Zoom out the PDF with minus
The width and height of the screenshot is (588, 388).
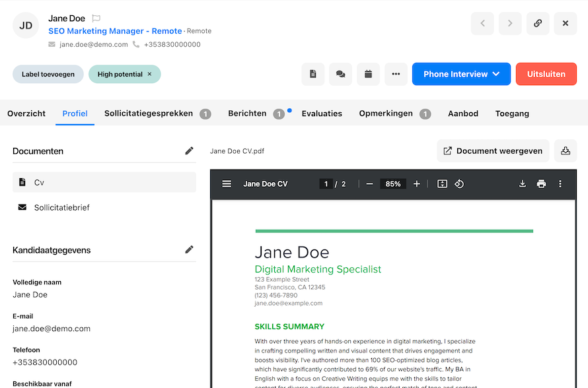369,184
